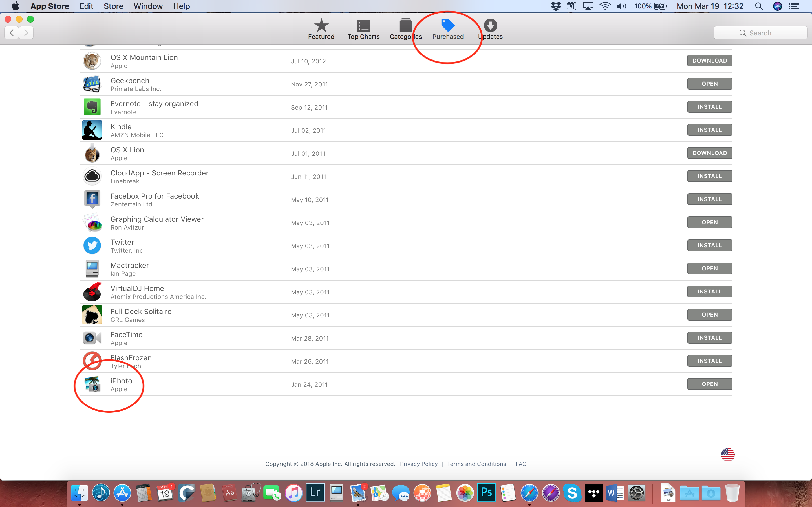
Task: Open the Featured star tab
Action: pyautogui.click(x=321, y=29)
